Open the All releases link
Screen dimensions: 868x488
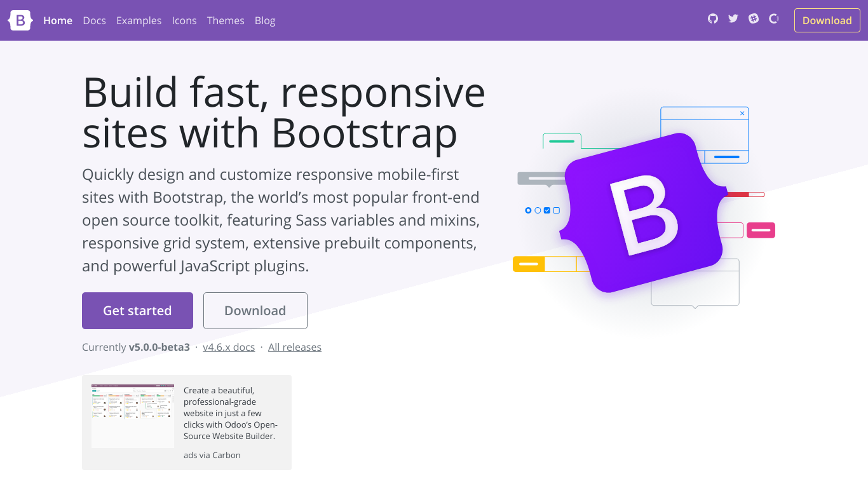click(295, 347)
